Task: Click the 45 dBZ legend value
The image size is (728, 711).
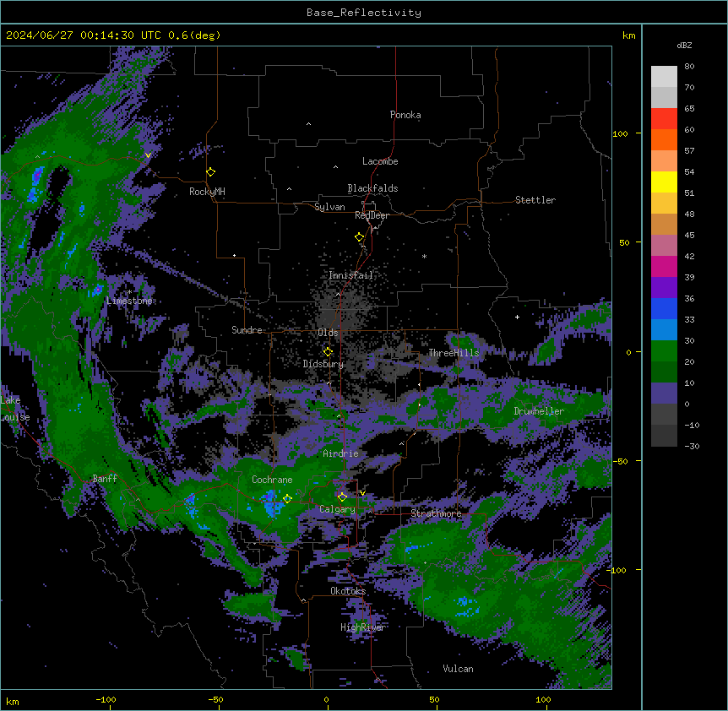Action: coord(689,235)
